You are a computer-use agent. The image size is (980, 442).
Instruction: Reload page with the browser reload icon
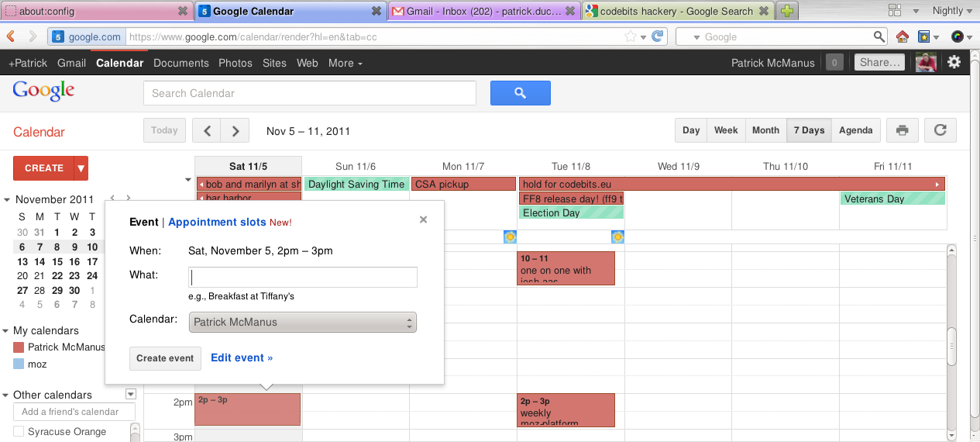click(x=658, y=36)
